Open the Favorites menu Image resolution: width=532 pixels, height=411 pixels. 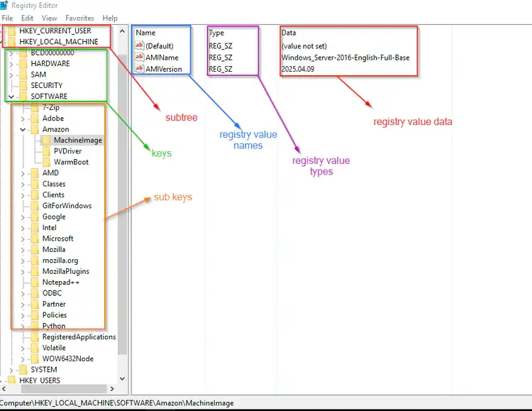click(79, 18)
